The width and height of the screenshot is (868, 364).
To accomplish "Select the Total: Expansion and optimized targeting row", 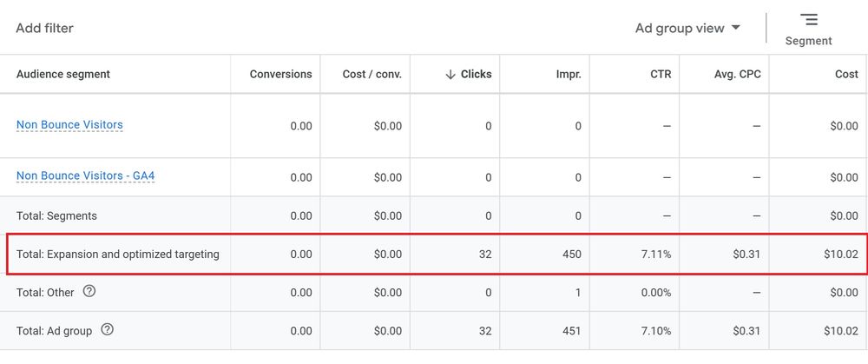I will pos(118,255).
